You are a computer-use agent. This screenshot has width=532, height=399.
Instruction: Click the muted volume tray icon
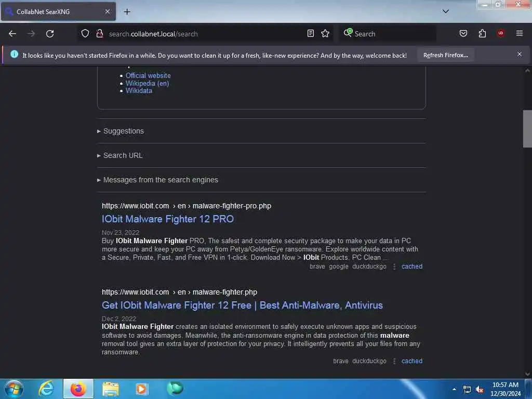click(x=480, y=389)
